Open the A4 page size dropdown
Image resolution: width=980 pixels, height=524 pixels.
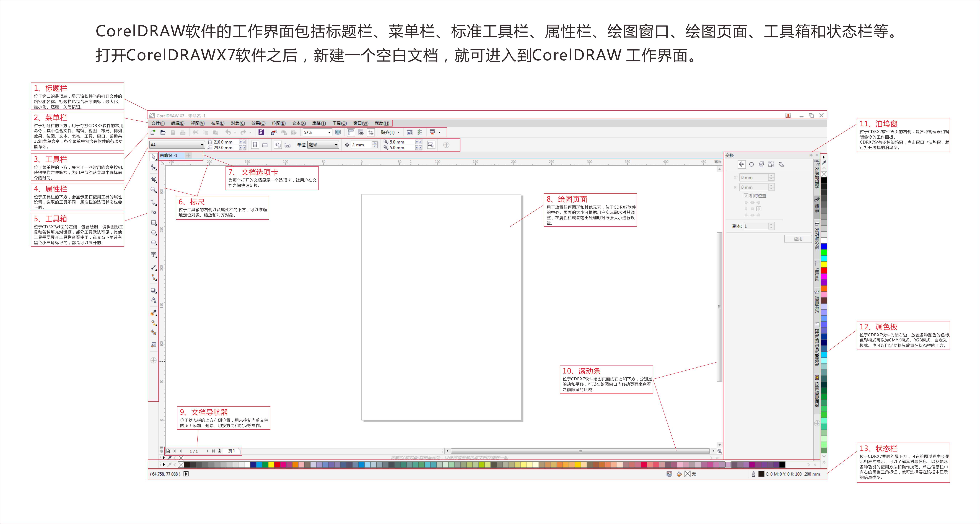202,145
